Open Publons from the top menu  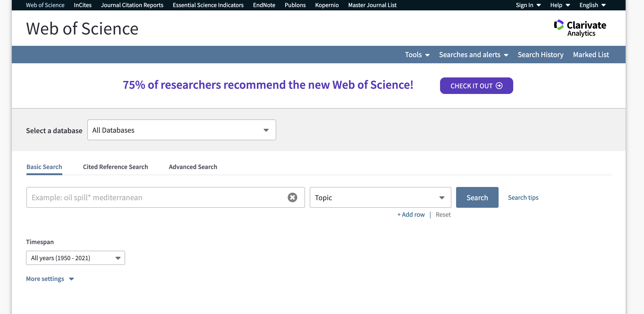click(x=295, y=5)
